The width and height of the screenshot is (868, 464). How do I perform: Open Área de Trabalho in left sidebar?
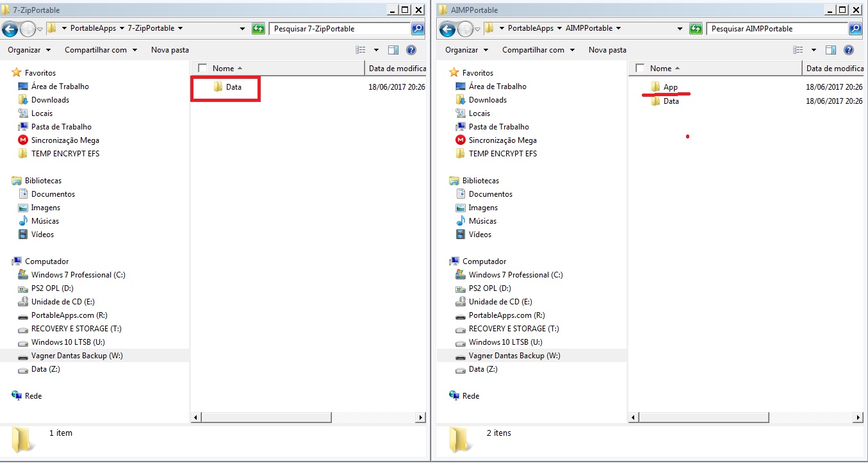pyautogui.click(x=53, y=87)
